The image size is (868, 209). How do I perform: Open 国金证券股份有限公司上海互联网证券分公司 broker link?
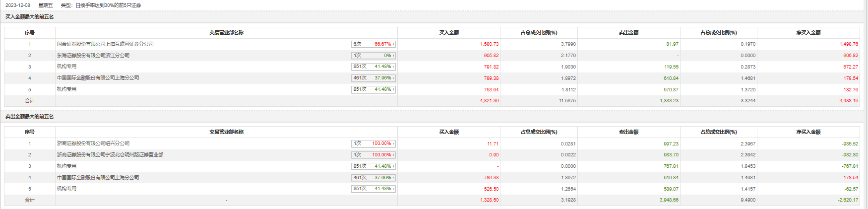tap(105, 44)
